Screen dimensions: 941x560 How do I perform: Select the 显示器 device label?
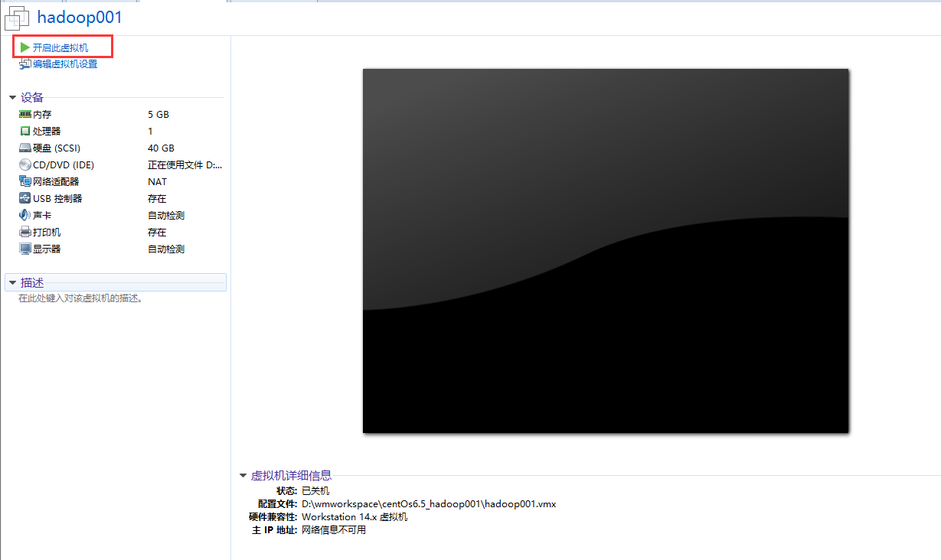(47, 249)
